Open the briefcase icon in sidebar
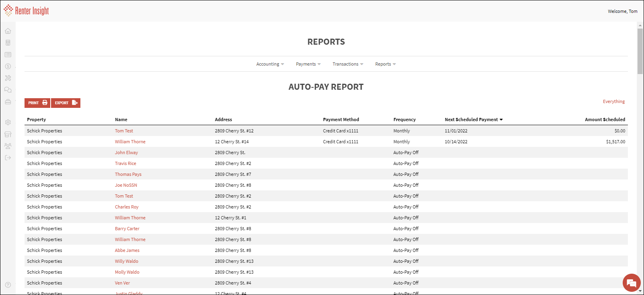 coord(8,102)
